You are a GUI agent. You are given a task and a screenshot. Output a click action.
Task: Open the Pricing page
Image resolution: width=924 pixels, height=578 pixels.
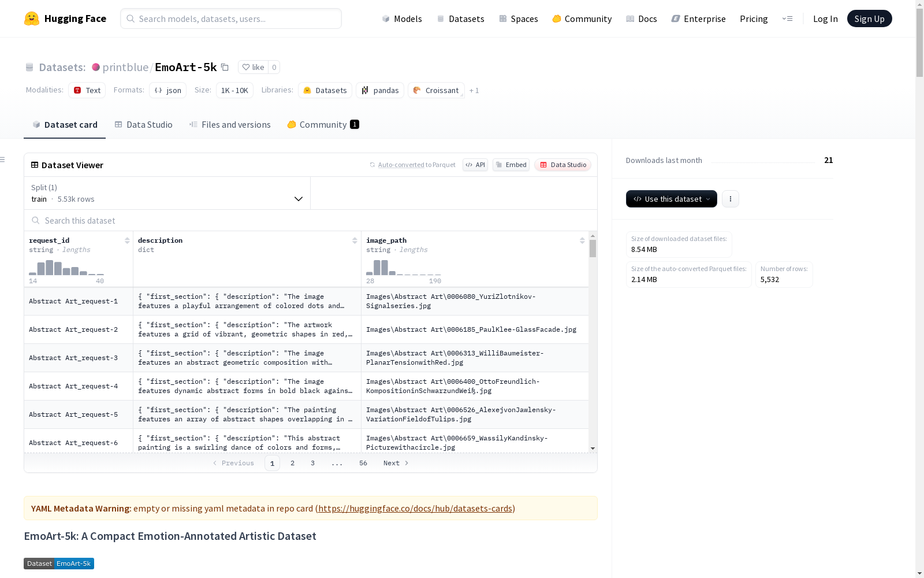coord(754,18)
